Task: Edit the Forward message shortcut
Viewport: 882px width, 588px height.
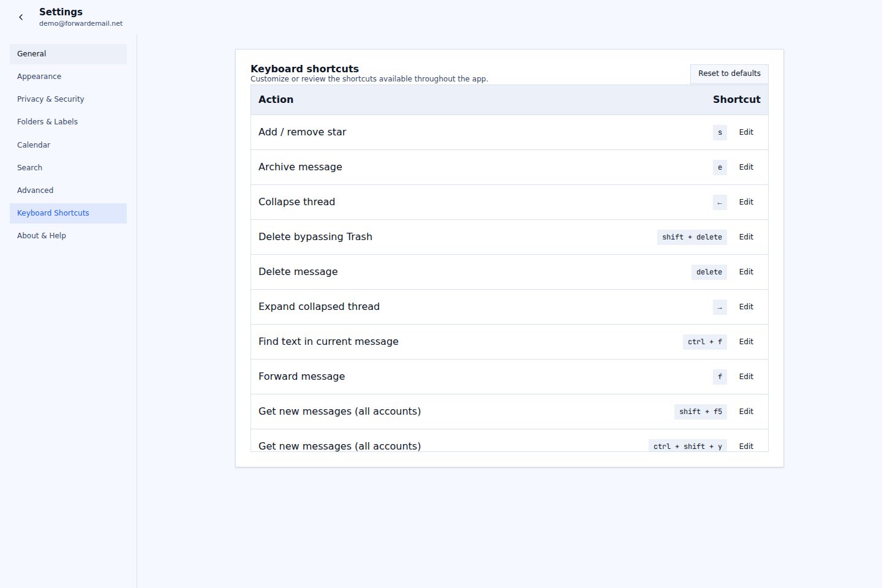Action: tap(746, 377)
